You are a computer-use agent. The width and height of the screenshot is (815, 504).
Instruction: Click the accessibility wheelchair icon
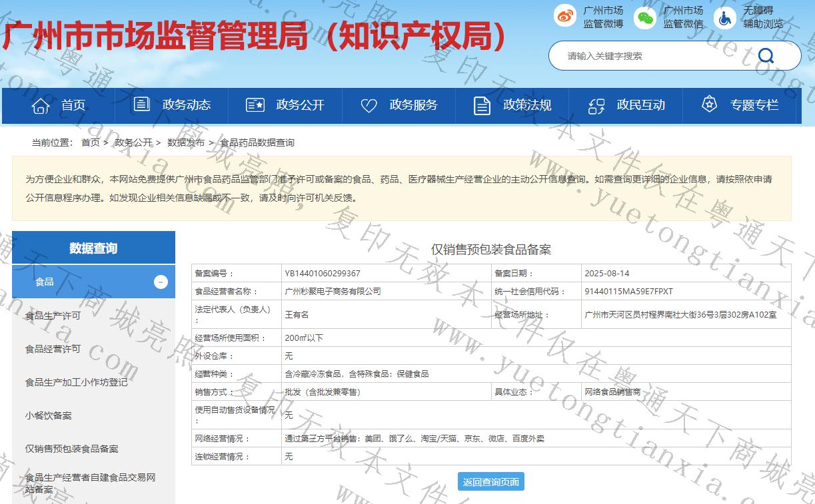coord(724,18)
